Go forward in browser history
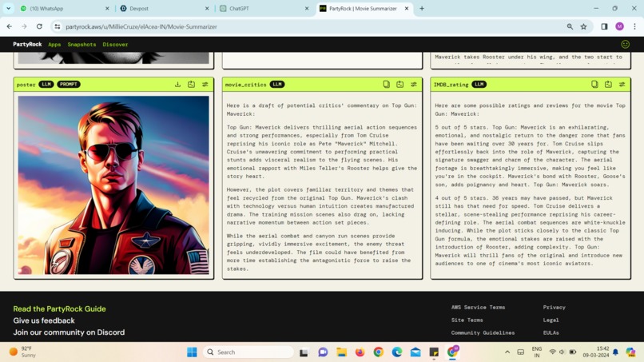 24,26
